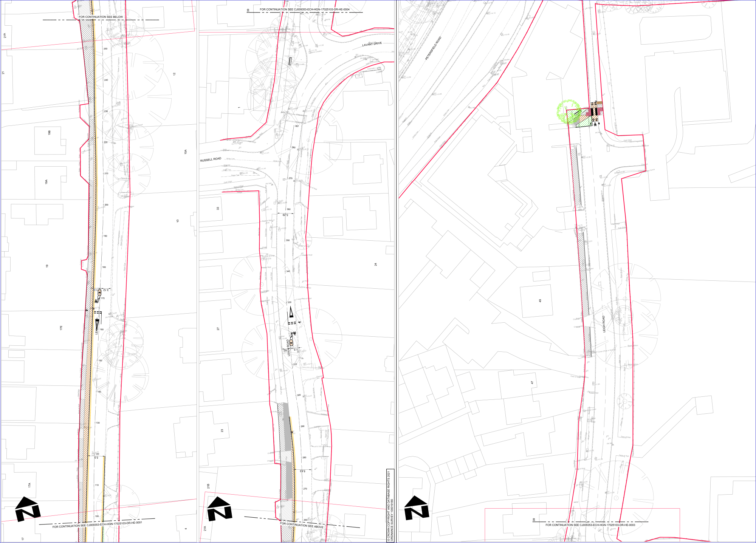Viewport: 756px width, 543px height.
Task: Click the building numbered 49
Action: [540, 301]
